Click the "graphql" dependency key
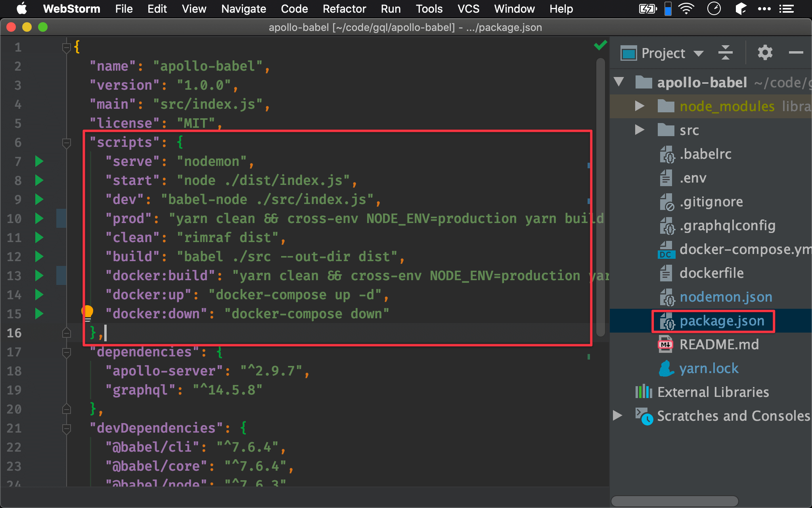Viewport: 812px width, 508px height. (140, 390)
